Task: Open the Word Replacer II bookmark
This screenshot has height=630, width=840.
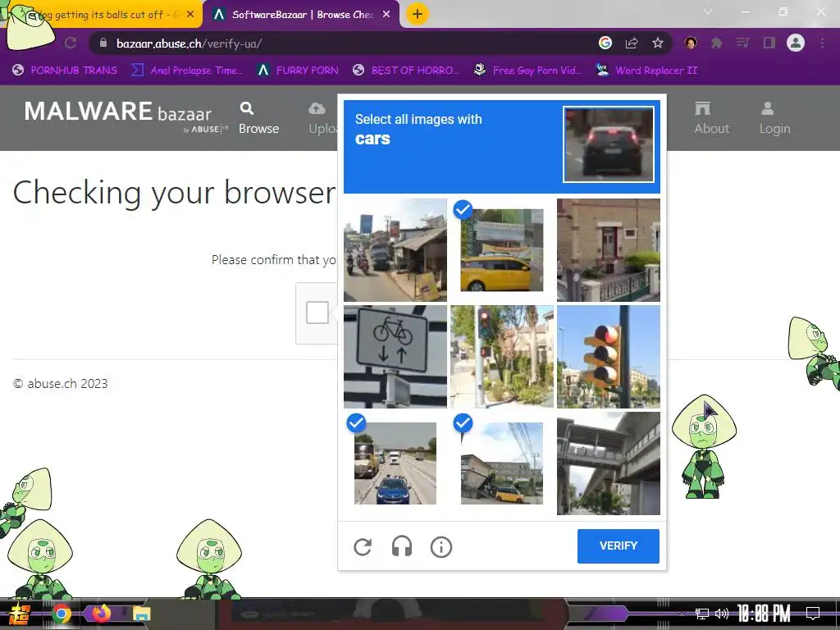Action: (647, 71)
